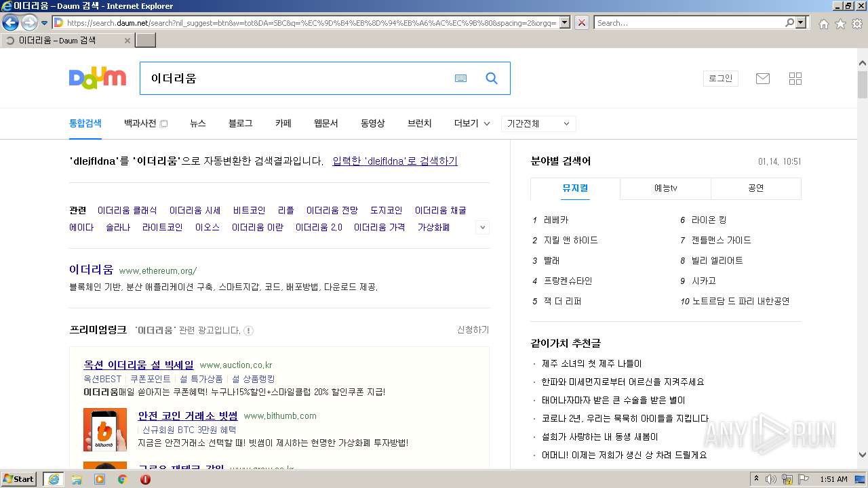This screenshot has width=868, height=488.
Task: Open a new browser tab
Action: (x=146, y=41)
